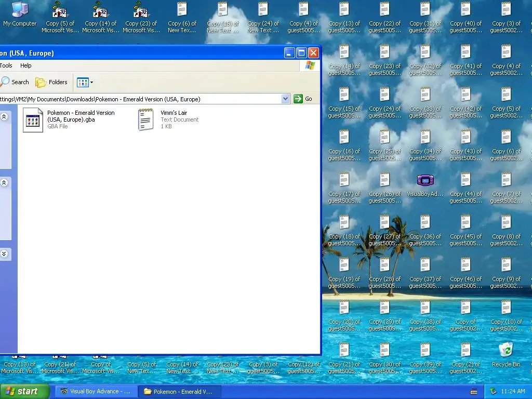Select Copy (40) of guest5005 file
This screenshot has width=532, height=399.
click(x=465, y=17)
